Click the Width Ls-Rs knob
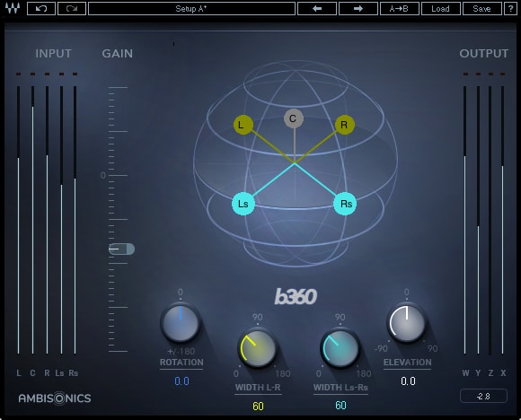The height and width of the screenshot is (420, 521). (340, 348)
